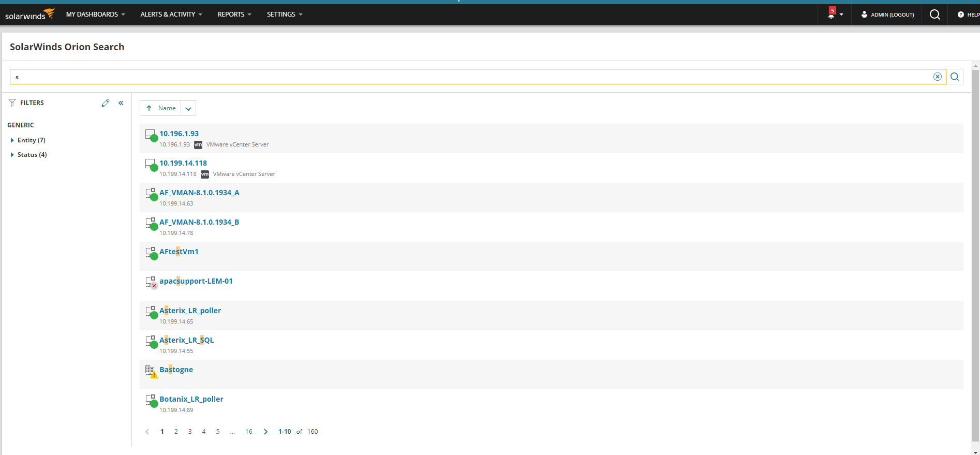980x455 pixels.
Task: Jump to results page 16
Action: pyautogui.click(x=249, y=432)
